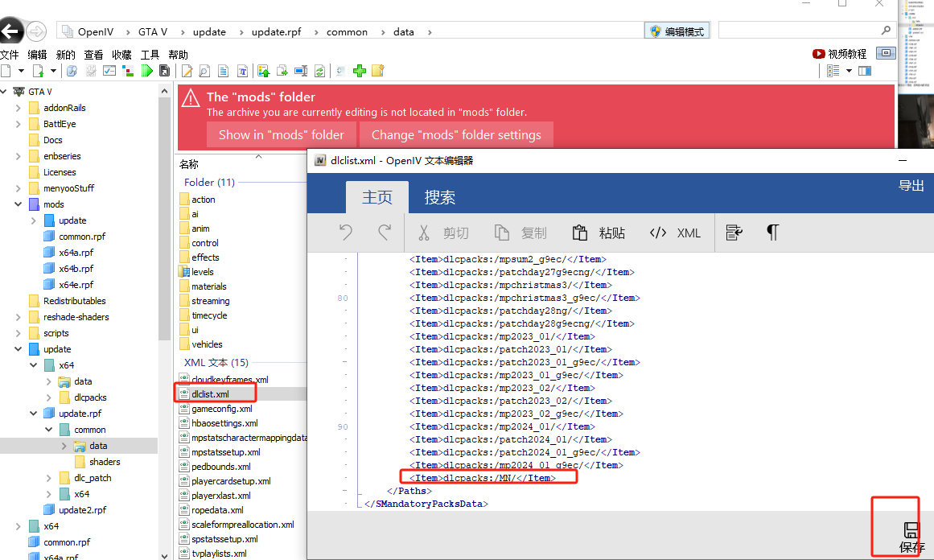Click the edit file pencil icon
The height and width of the screenshot is (560, 934).
tap(187, 71)
